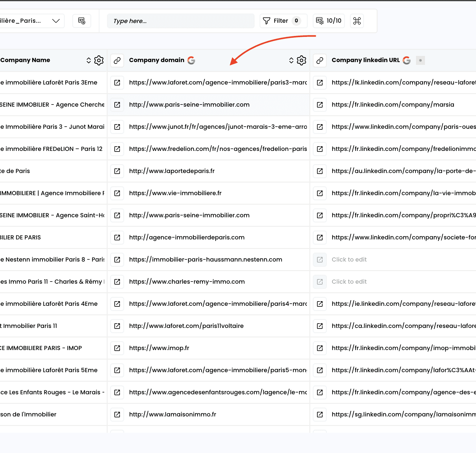The image size is (476, 453).
Task: Select linkedin cell with company/societe-fon
Action: tap(404, 237)
